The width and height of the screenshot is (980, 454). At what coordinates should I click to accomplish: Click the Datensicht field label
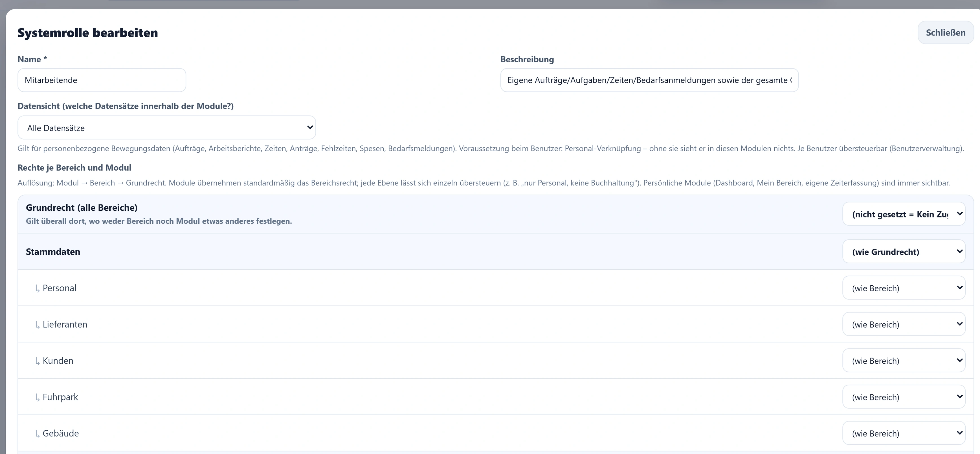(126, 106)
